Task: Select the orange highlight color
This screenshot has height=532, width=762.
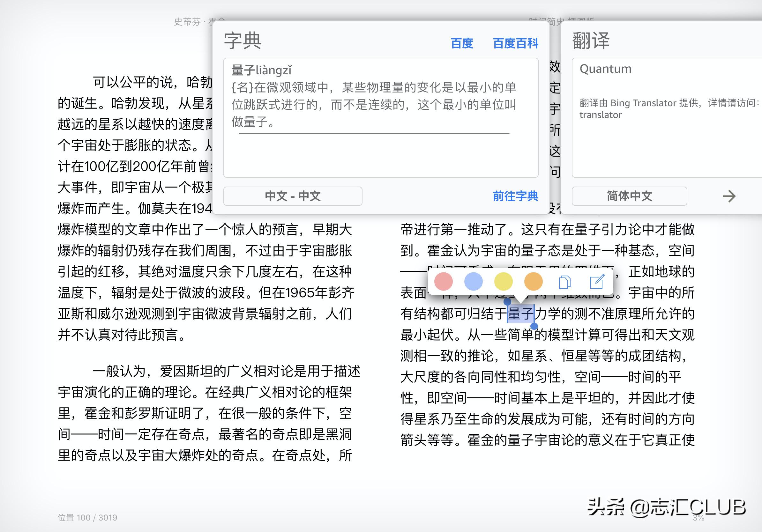Action: [x=533, y=282]
